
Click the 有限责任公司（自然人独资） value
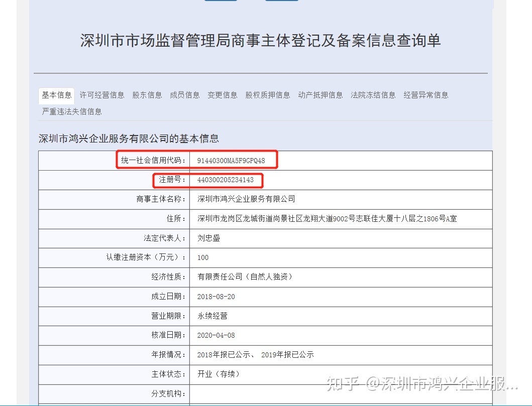(245, 277)
